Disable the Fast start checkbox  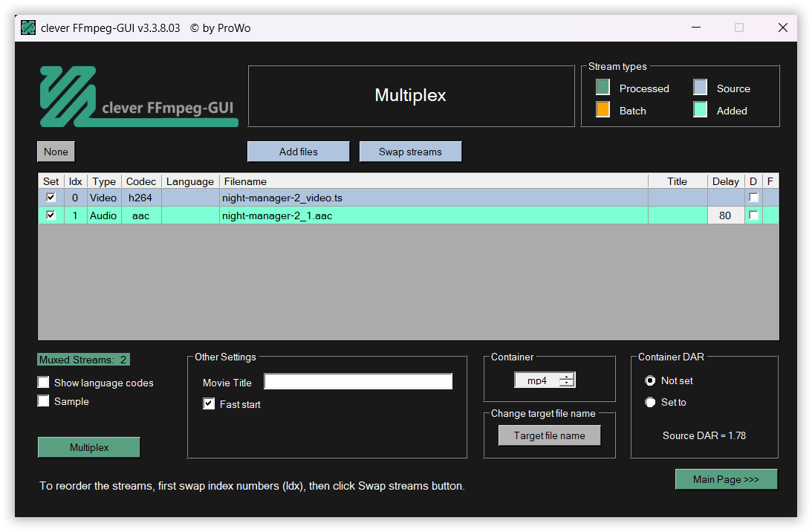click(209, 404)
